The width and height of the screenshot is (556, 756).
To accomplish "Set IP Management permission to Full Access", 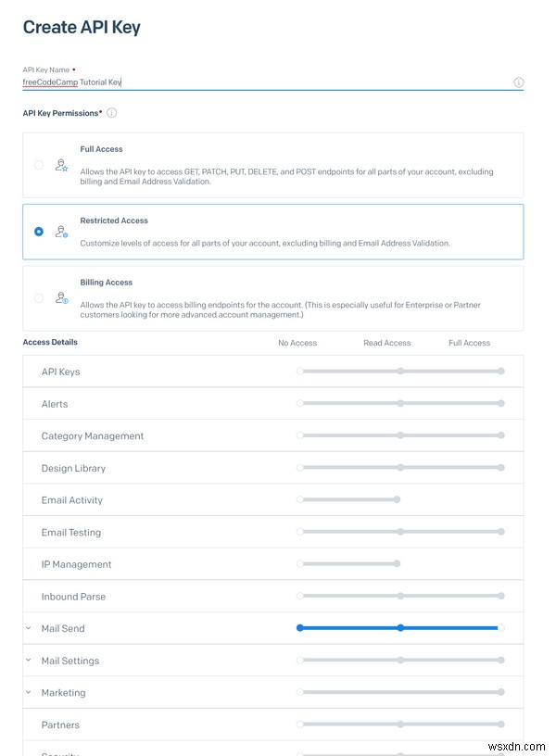I will pyautogui.click(x=500, y=563).
